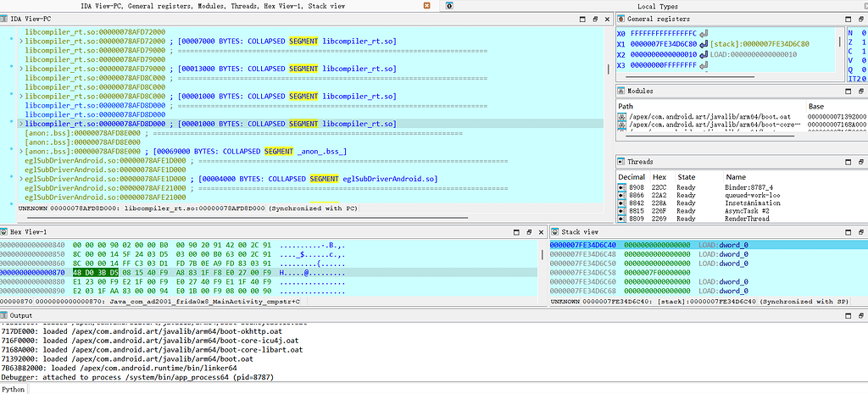The image size is (868, 394).
Task: Click boot.oat module row icon
Action: 622,117
